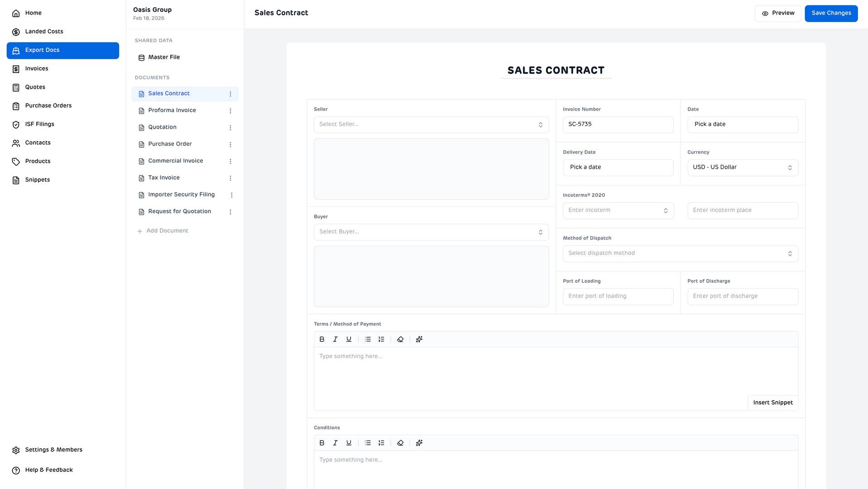Click the Port of Loading field
The height and width of the screenshot is (489, 868).
pyautogui.click(x=617, y=296)
